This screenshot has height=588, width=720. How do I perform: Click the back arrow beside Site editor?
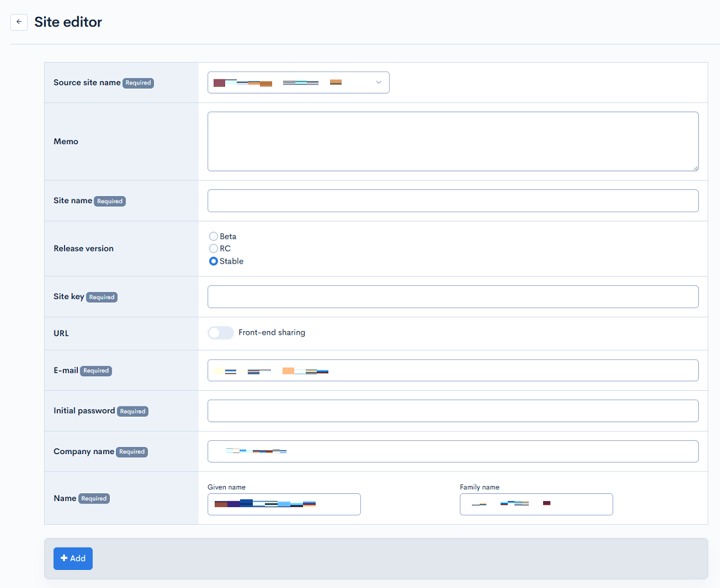coord(19,22)
